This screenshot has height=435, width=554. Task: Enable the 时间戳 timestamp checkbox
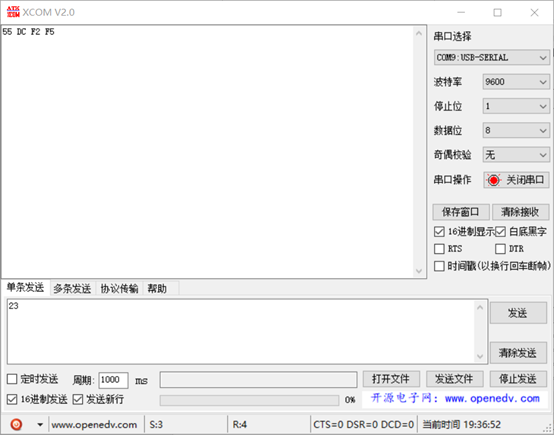(x=439, y=266)
